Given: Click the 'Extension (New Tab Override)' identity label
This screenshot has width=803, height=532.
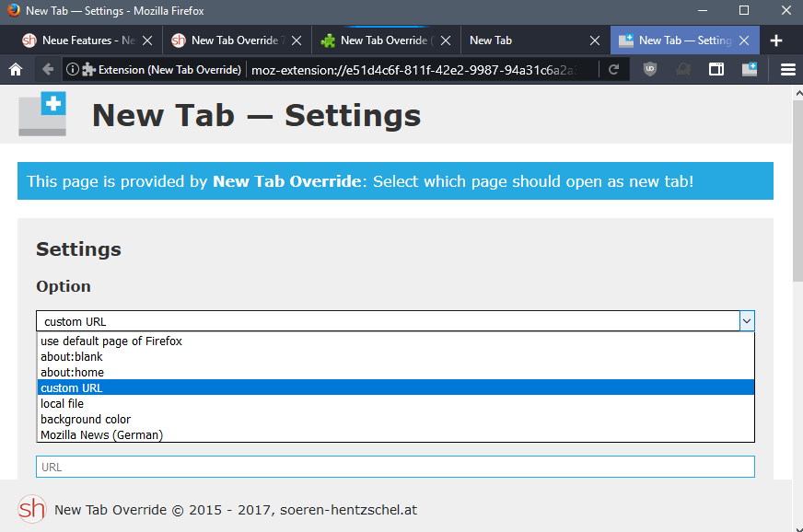Looking at the screenshot, I should [x=169, y=70].
